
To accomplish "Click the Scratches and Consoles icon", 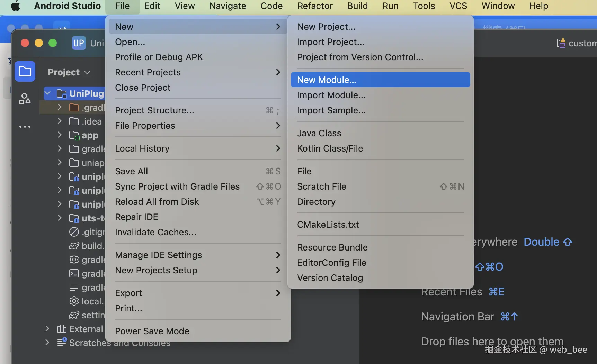I will click(62, 343).
